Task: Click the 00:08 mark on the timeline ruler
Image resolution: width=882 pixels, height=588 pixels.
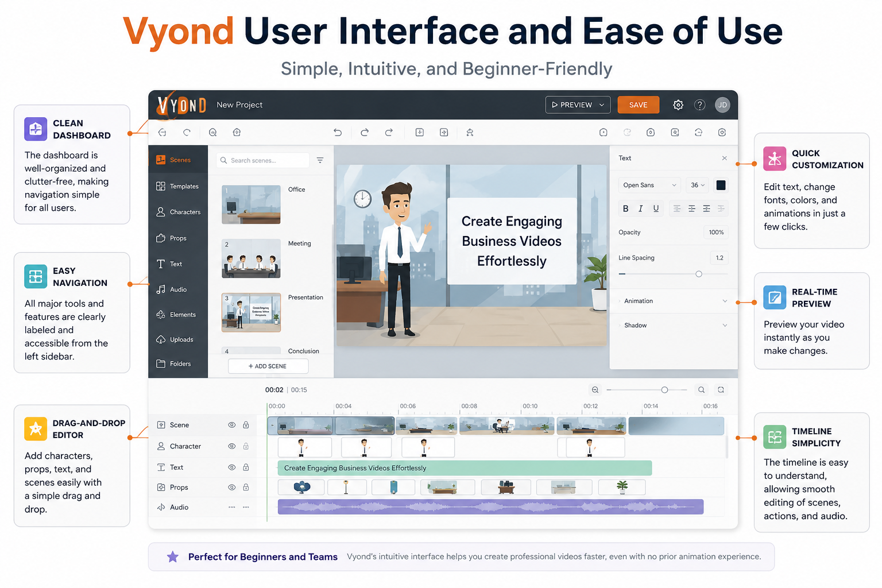Action: [x=469, y=406]
